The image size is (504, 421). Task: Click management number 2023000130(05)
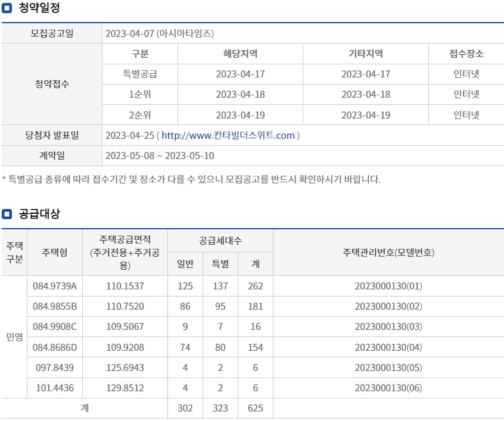point(388,367)
